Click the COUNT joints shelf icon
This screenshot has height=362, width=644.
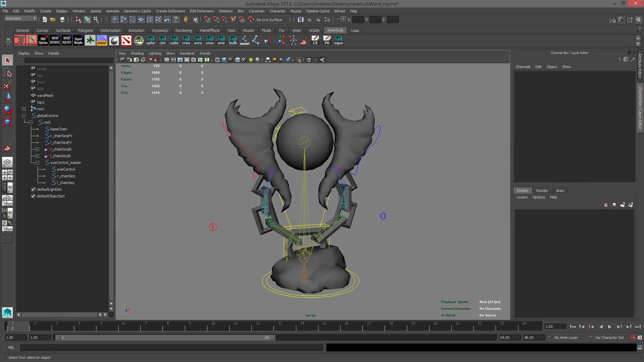pos(245,40)
